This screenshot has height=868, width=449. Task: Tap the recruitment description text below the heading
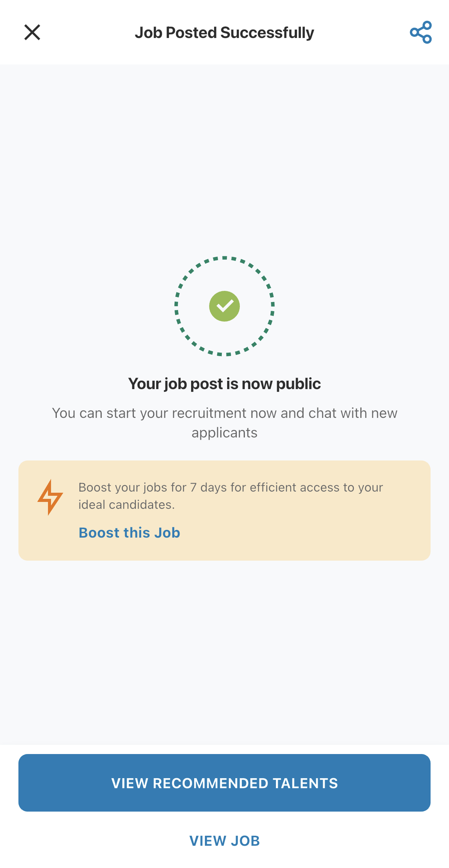tap(225, 423)
